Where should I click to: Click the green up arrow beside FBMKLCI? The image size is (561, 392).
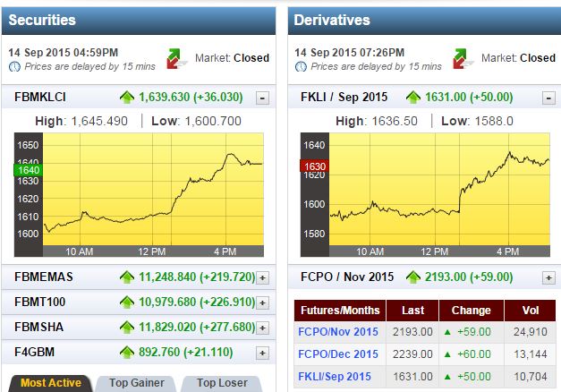click(x=127, y=98)
